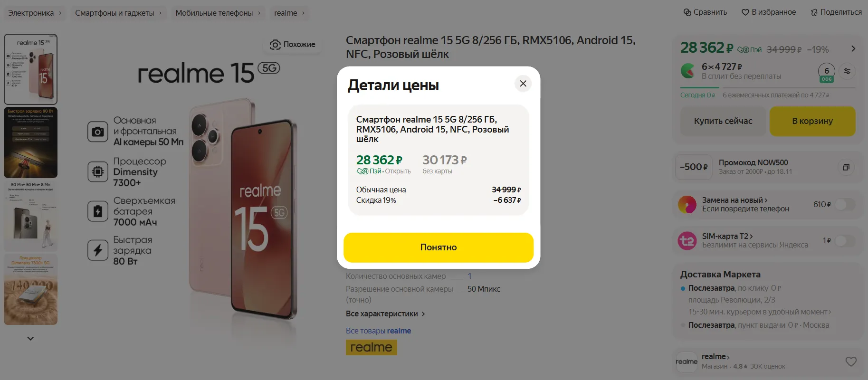The width and height of the screenshot is (868, 380).
Task: Copy promo code NOW500 icon
Action: coord(846,167)
